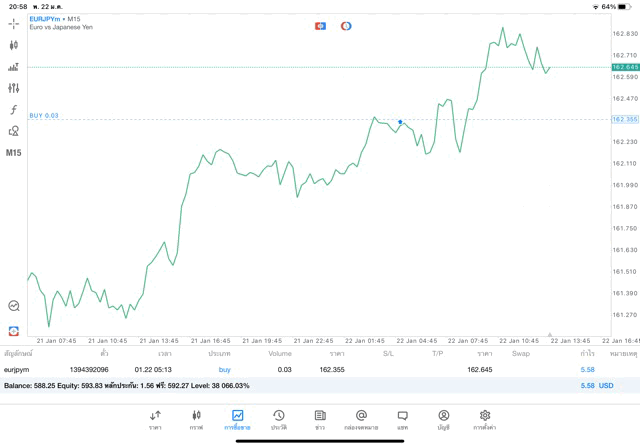Open chart settings sliders icon
The image size is (640, 447).
point(13,88)
